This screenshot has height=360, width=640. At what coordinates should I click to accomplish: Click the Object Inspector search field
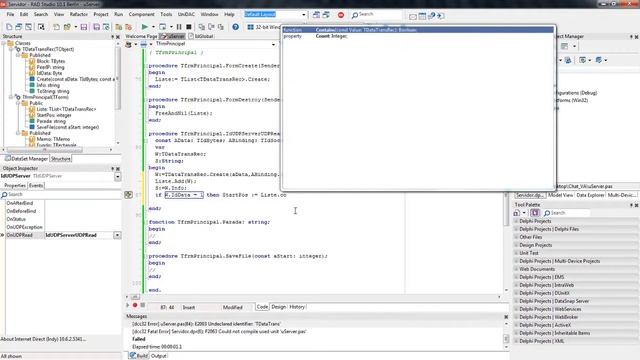pyautogui.click(x=61, y=195)
